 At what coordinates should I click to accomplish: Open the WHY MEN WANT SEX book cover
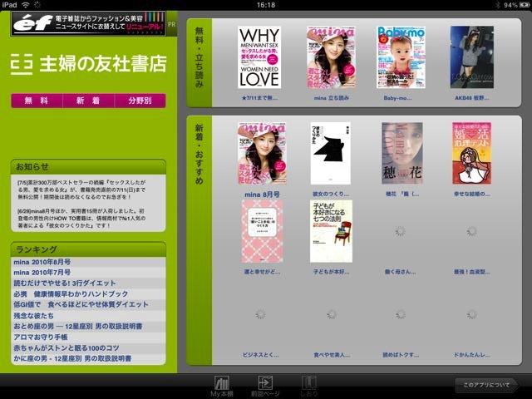coord(259,57)
